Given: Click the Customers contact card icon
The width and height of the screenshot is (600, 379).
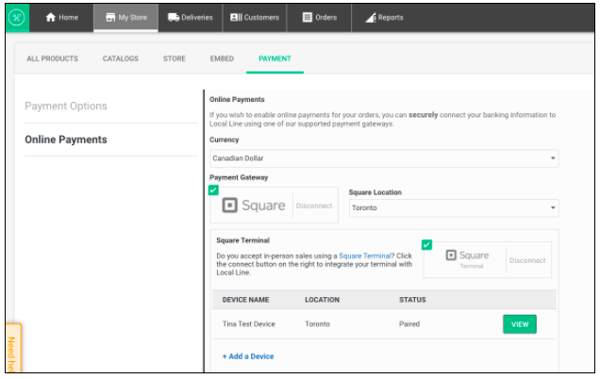Looking at the screenshot, I should click(236, 17).
